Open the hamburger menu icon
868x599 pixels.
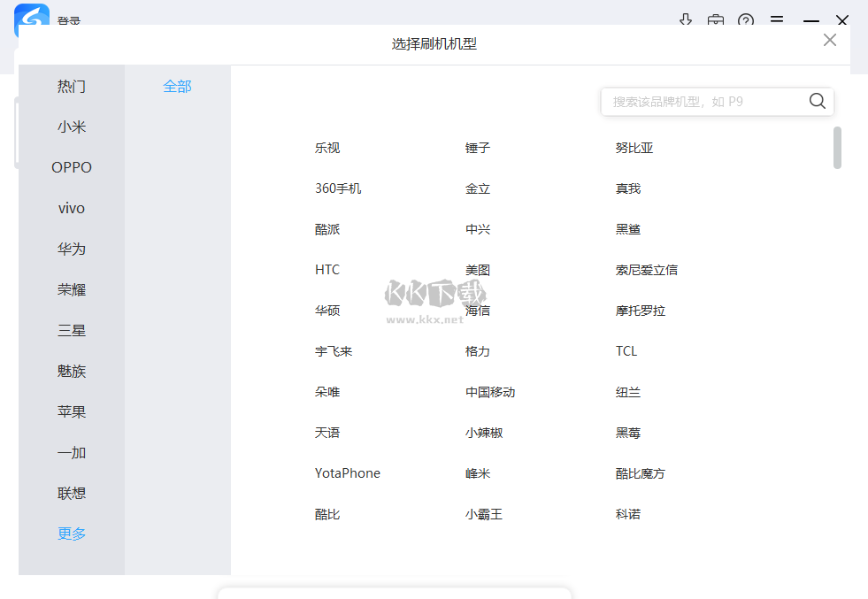pyautogui.click(x=777, y=19)
